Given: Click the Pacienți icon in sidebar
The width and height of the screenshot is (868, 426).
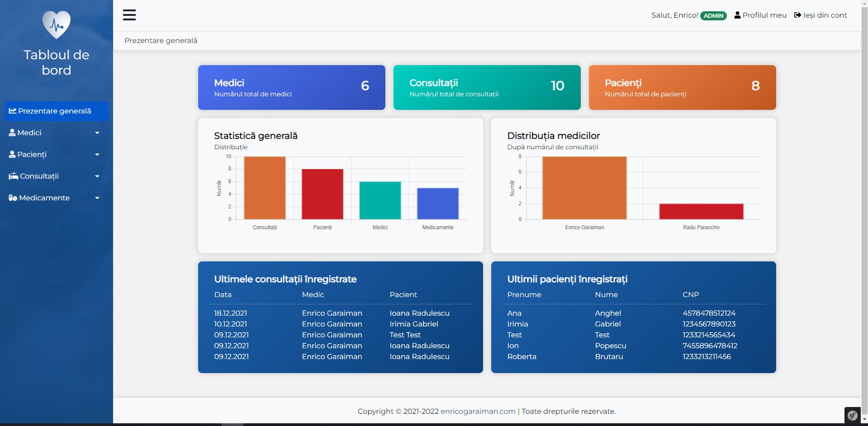Looking at the screenshot, I should coord(12,154).
